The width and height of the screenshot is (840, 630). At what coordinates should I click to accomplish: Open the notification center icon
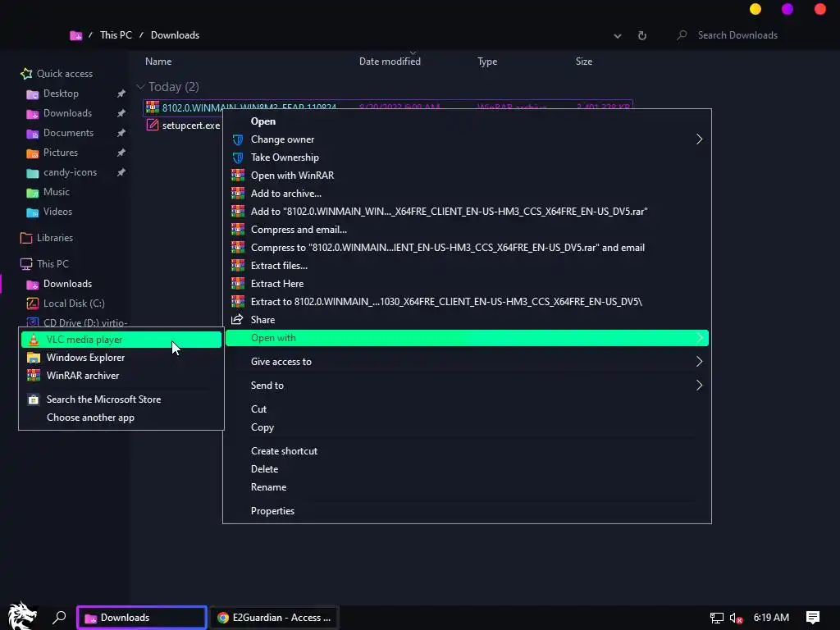click(x=813, y=618)
